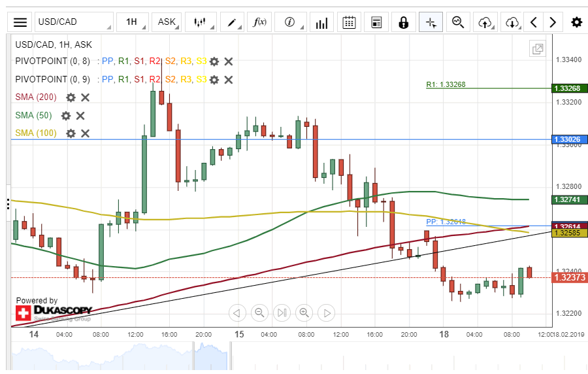Click the 1.33268 green price tag
The height and width of the screenshot is (374, 588).
pyautogui.click(x=569, y=88)
